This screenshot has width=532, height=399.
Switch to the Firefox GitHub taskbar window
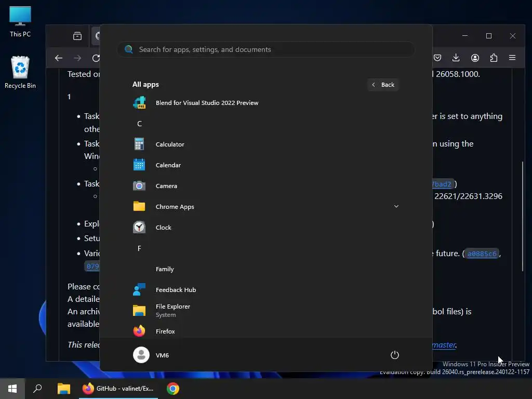(x=118, y=389)
